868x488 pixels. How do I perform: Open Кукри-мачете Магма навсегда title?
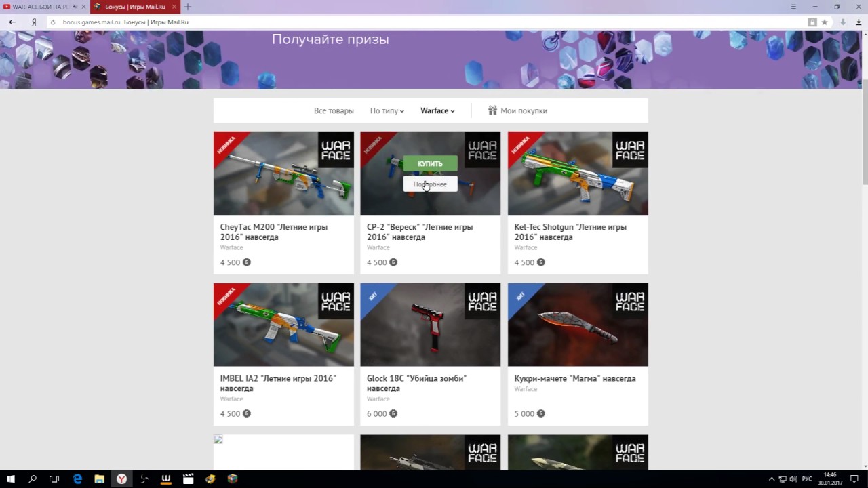(575, 378)
